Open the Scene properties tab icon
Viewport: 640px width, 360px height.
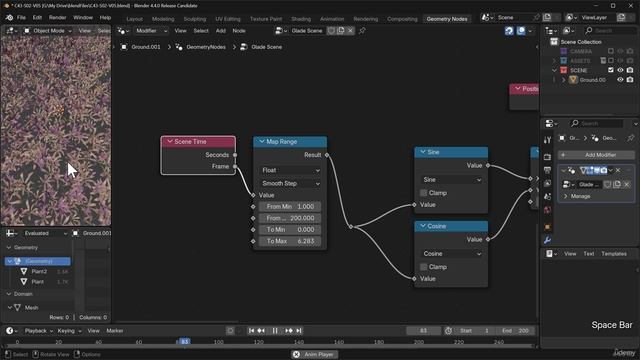click(x=547, y=197)
